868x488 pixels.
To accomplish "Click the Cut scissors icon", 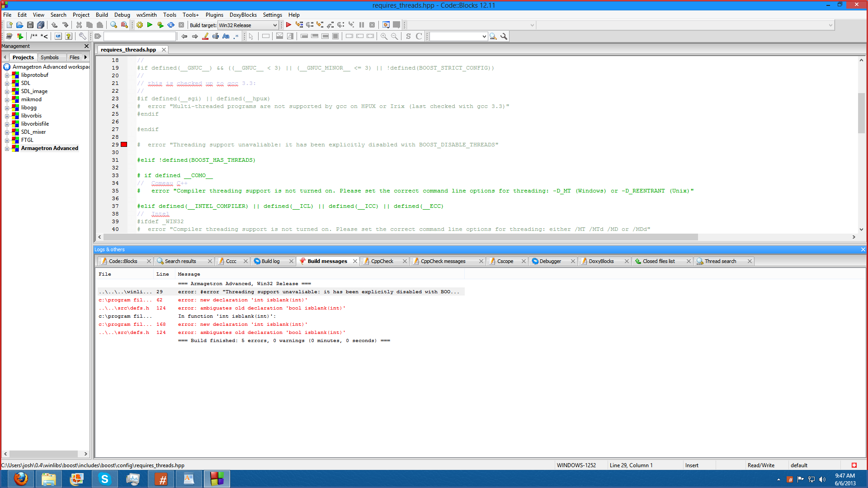I will coord(79,25).
